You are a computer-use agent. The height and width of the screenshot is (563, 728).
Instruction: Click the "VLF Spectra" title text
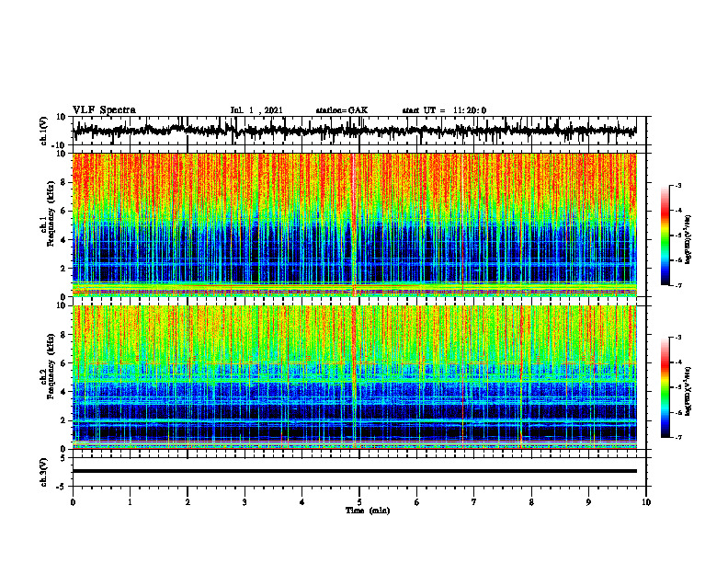click(104, 110)
